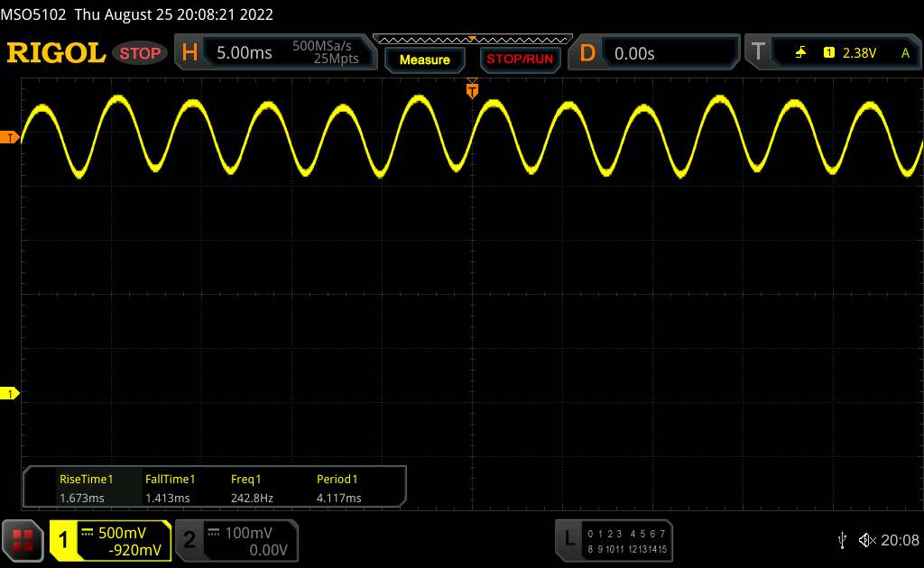
Task: Click the red STOP status badge
Action: coord(141,53)
